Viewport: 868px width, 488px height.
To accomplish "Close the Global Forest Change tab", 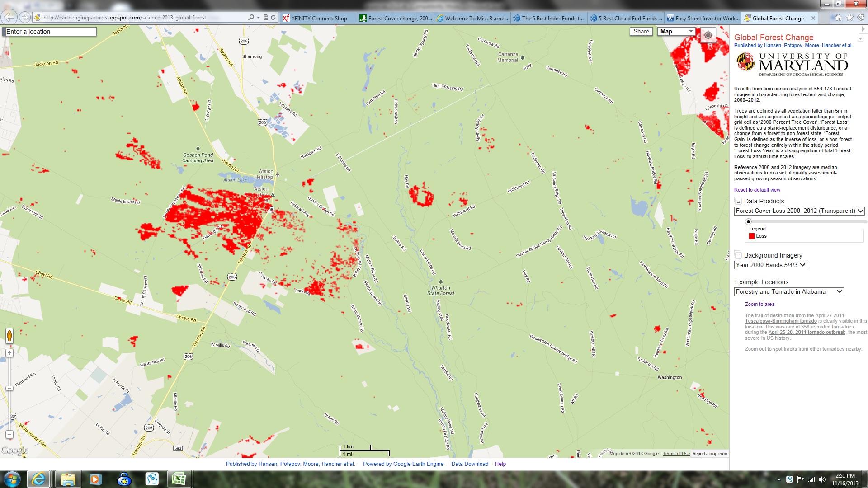I will [813, 18].
